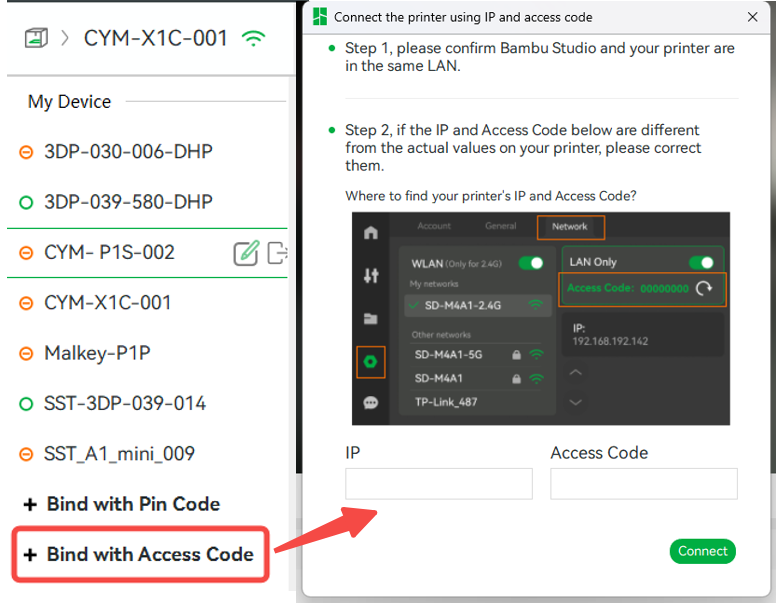Select device SST-3DP-039-014
Viewport: 778px width, 607px height.
click(x=125, y=404)
